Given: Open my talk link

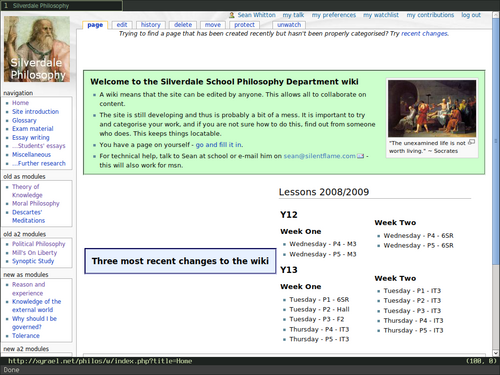Looking at the screenshot, I should click(x=293, y=15).
